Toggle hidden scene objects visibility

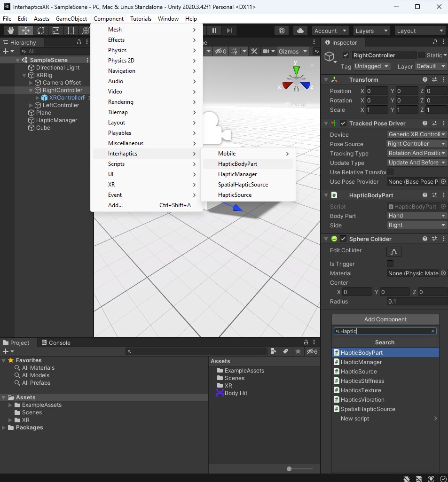click(220, 51)
